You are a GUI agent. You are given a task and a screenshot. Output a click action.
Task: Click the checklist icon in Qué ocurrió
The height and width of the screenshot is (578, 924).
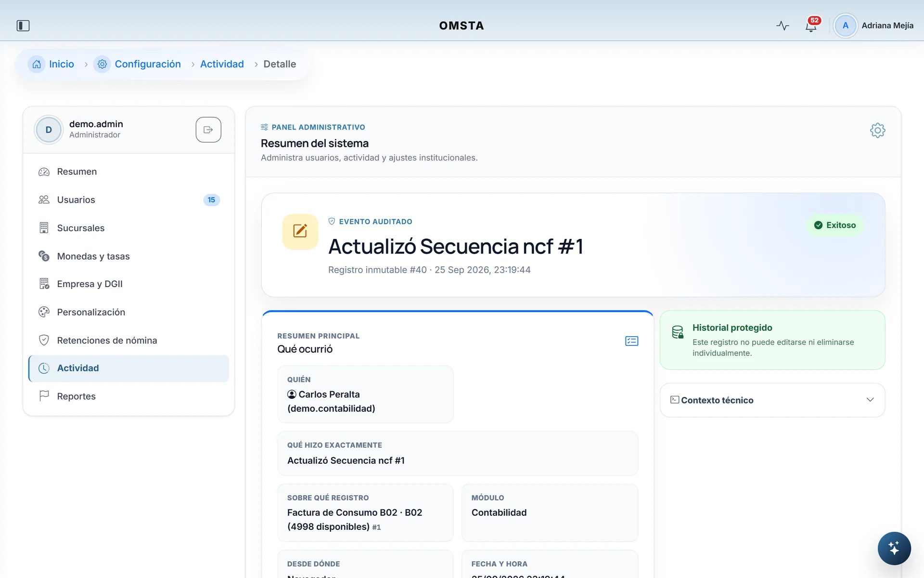(x=631, y=341)
